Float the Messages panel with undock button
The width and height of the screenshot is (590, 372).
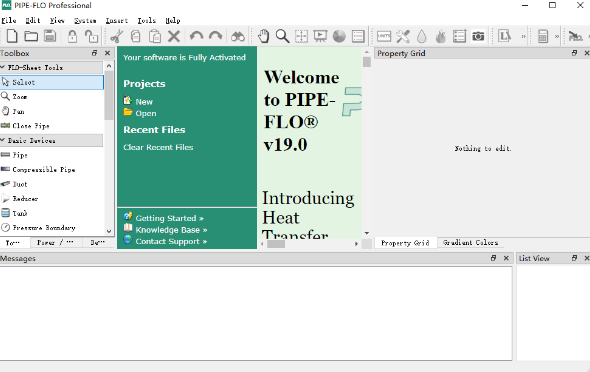coord(493,258)
